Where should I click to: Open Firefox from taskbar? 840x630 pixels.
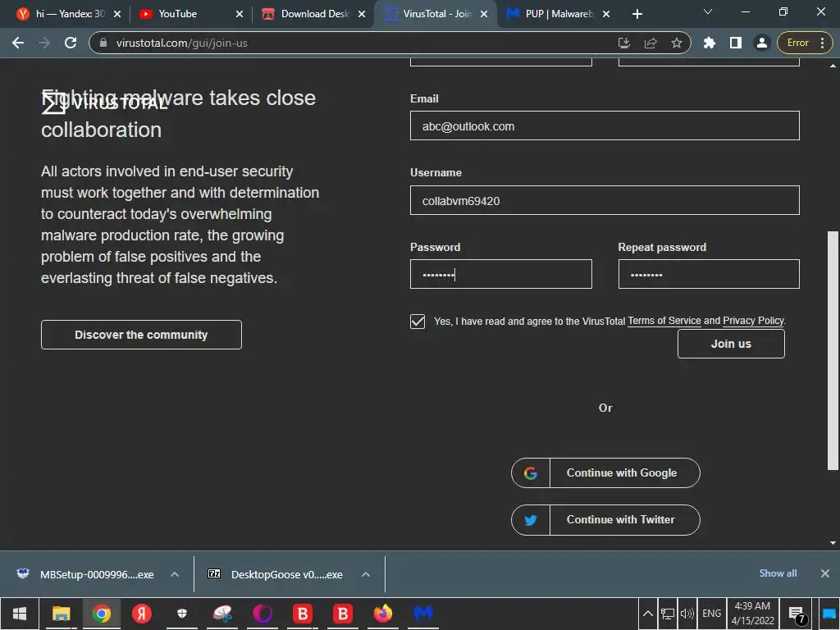coord(383,614)
